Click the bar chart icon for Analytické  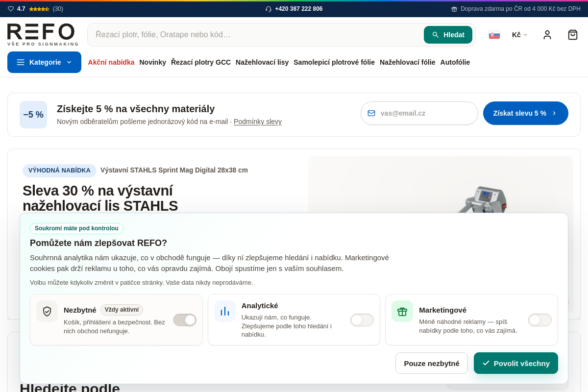coord(225,311)
